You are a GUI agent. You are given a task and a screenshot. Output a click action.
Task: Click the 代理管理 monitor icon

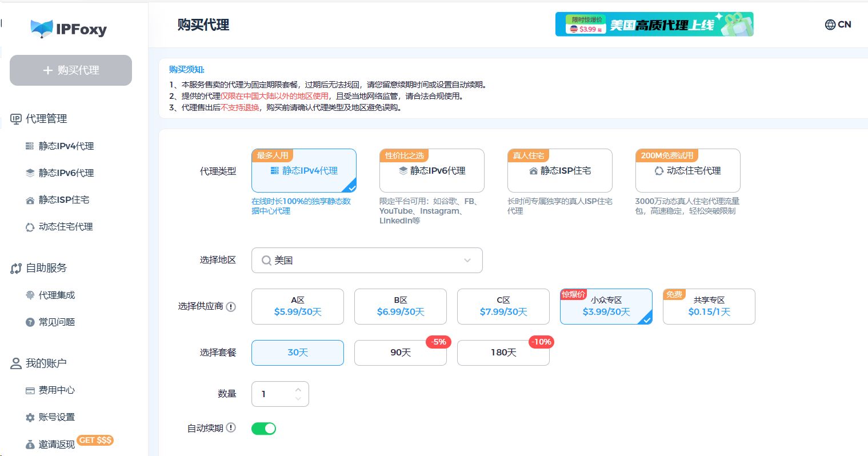[16, 119]
